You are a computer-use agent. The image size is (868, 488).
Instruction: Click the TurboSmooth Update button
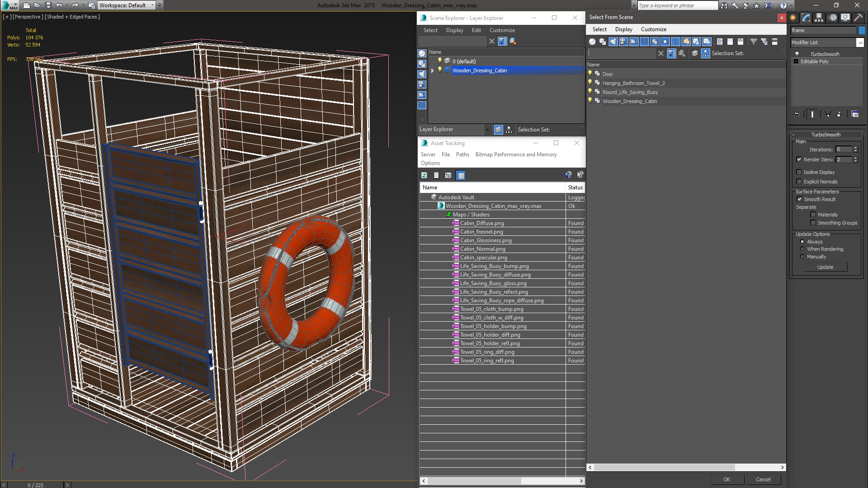click(x=825, y=267)
